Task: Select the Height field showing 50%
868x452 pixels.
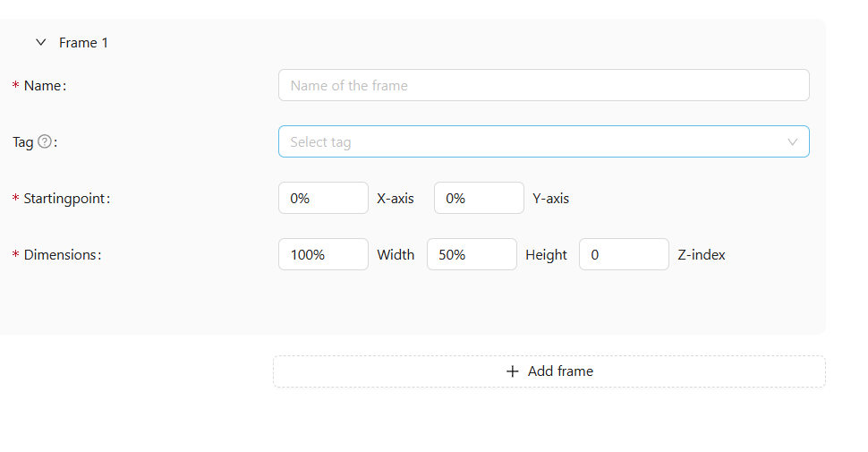Action: click(472, 254)
